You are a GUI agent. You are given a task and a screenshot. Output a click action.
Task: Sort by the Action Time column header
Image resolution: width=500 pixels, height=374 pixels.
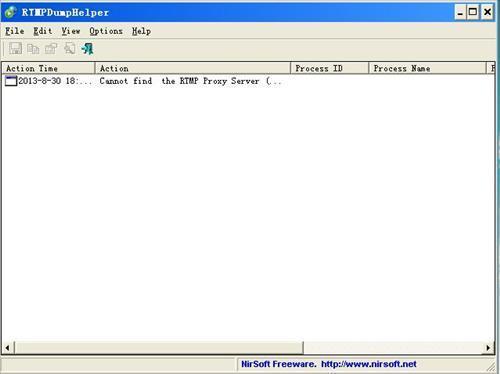48,68
